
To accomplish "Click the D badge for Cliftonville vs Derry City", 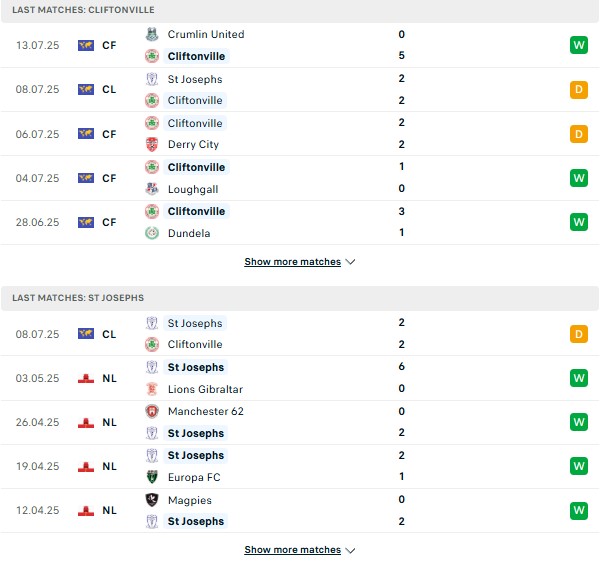I will coord(578,134).
